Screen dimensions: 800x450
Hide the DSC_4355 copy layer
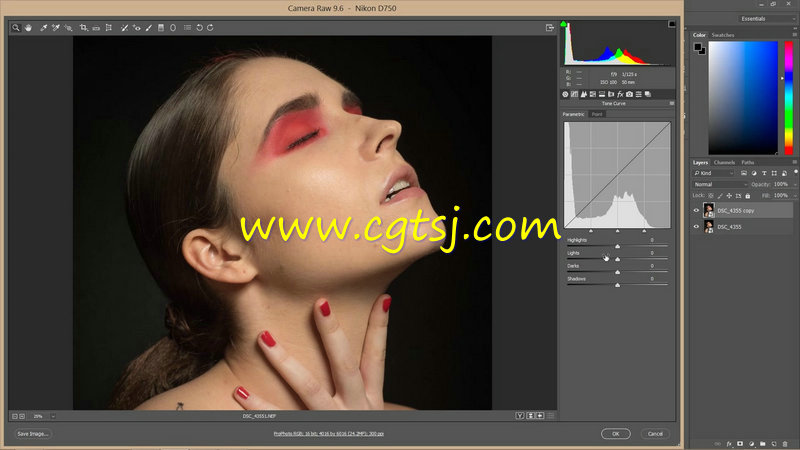[x=696, y=210]
